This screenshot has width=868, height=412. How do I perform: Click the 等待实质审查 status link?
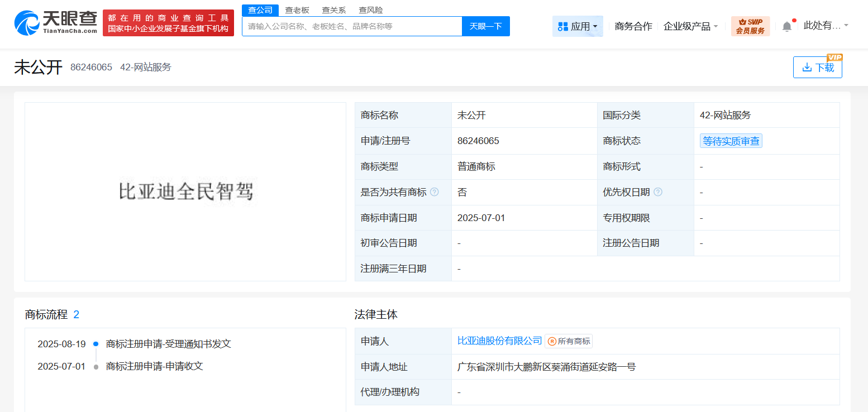[731, 141]
